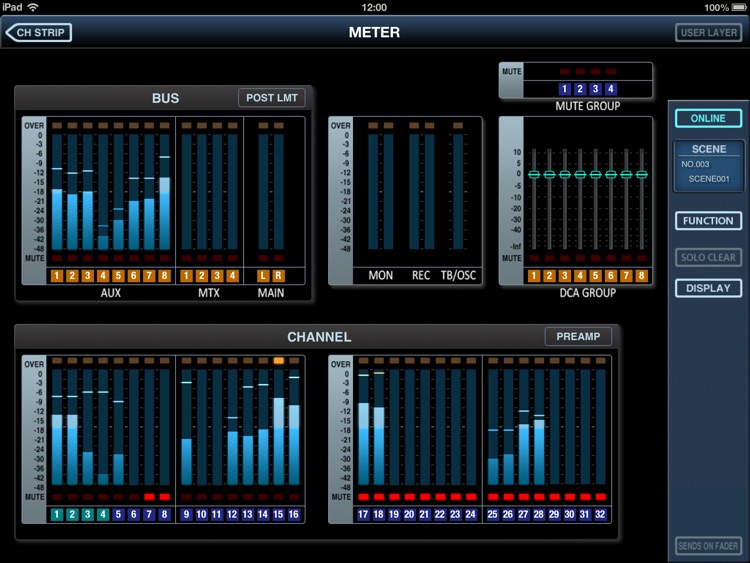Select AUX bus 1 number button
This screenshot has height=563, width=750.
[x=57, y=276]
